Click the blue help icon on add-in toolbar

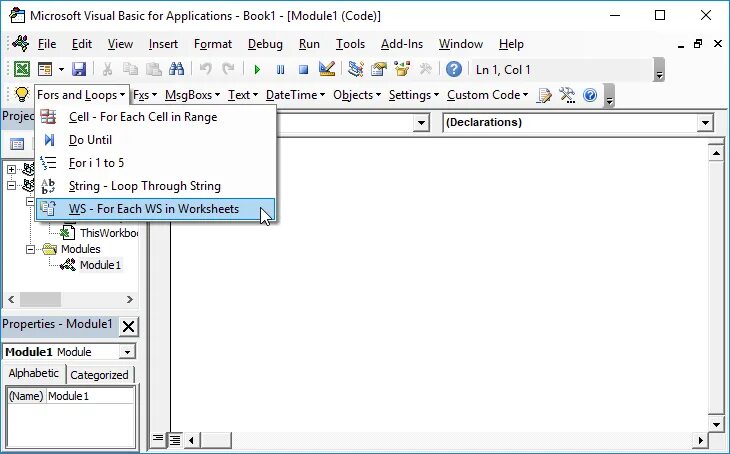click(x=590, y=95)
